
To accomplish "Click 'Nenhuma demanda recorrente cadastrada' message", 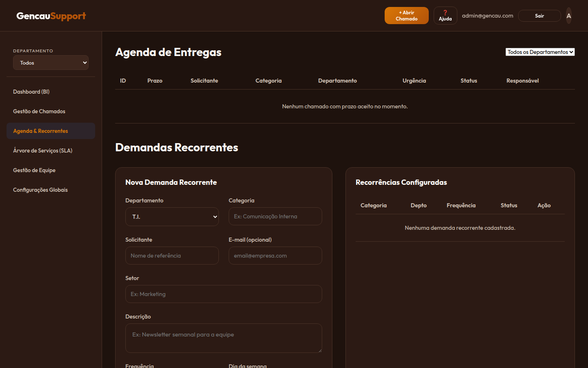I will 460,228.
